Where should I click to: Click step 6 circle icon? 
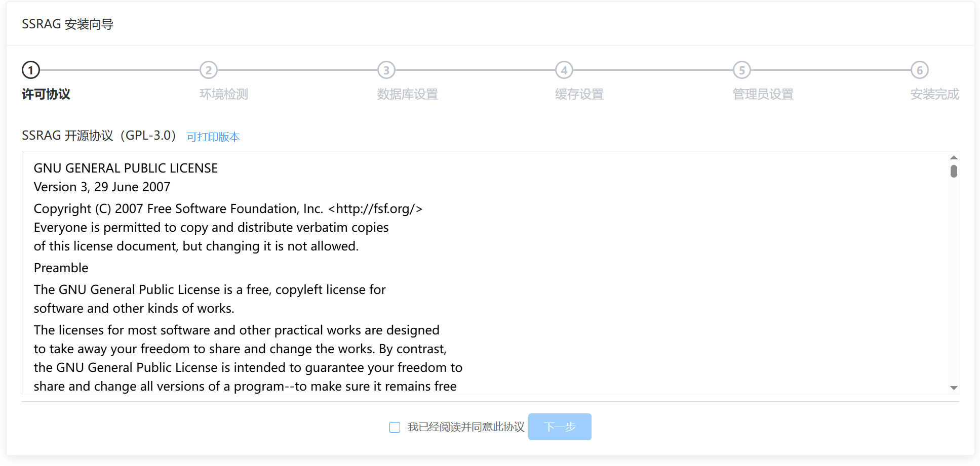coord(920,70)
